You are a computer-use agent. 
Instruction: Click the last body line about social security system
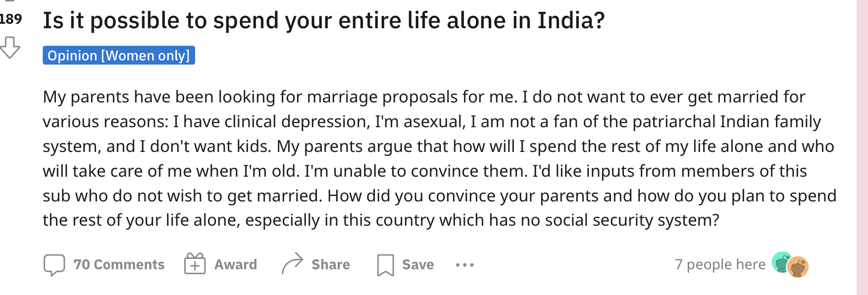point(381,220)
